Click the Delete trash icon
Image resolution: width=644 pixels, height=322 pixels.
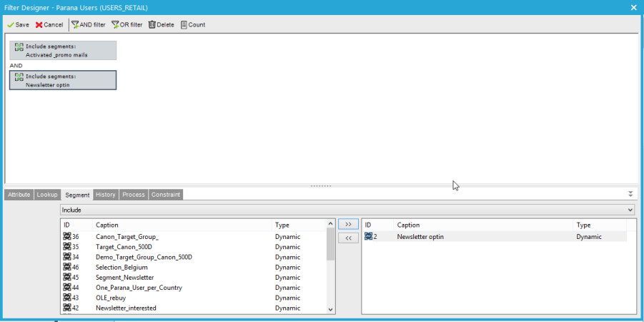(152, 25)
